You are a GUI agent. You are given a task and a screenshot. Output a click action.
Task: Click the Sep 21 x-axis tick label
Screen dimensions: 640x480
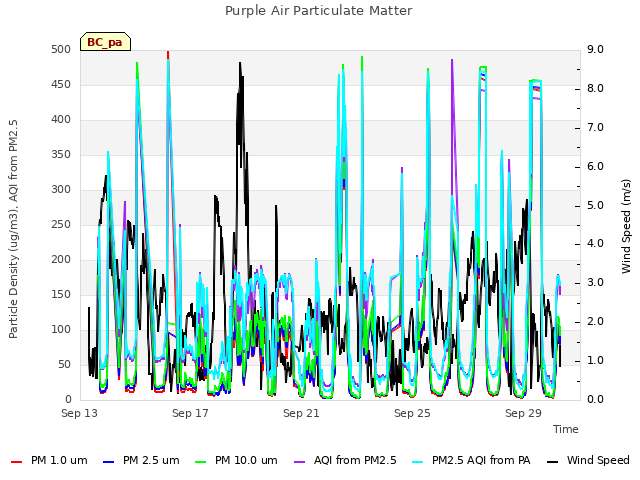pos(301,413)
